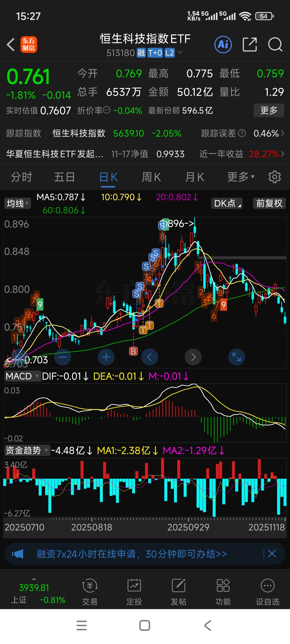Expand dropdown arrow beside stock code

180,52
